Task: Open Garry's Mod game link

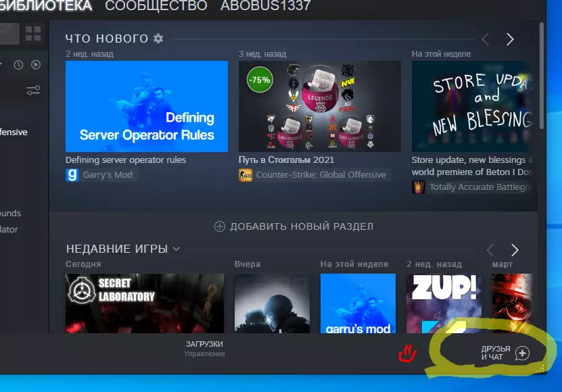Action: 108,175
